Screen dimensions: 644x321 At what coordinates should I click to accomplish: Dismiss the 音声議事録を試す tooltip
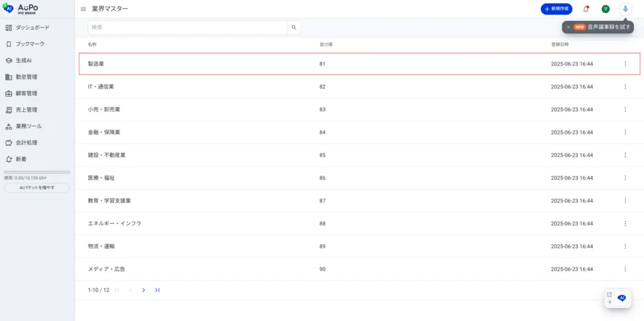(568, 27)
